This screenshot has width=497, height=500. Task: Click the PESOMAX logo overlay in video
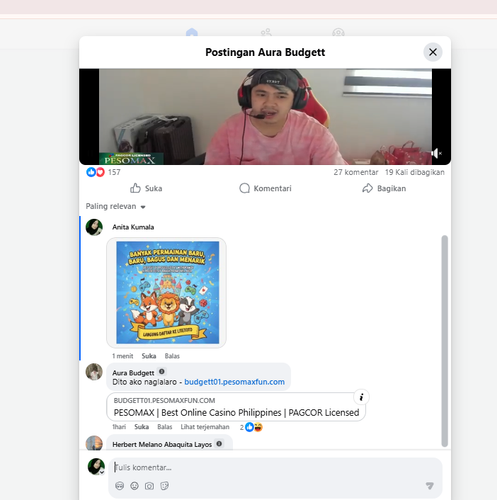[131, 159]
